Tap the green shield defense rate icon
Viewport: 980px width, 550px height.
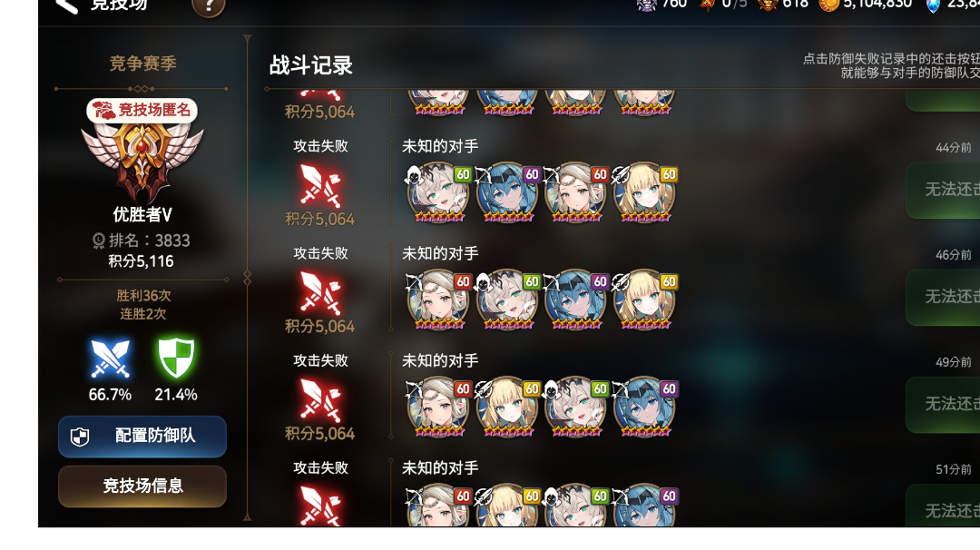[176, 358]
